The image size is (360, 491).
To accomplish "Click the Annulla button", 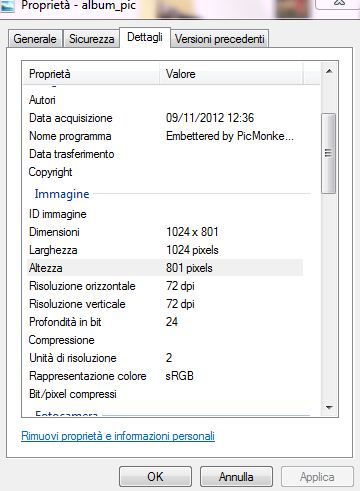I will pyautogui.click(x=236, y=477).
